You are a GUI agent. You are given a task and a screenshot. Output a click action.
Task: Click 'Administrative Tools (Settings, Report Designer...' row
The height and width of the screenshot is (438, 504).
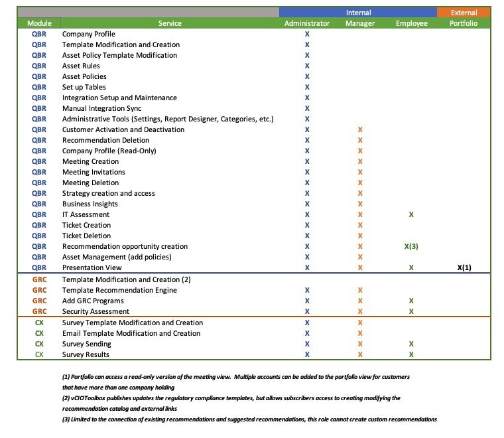168,119
